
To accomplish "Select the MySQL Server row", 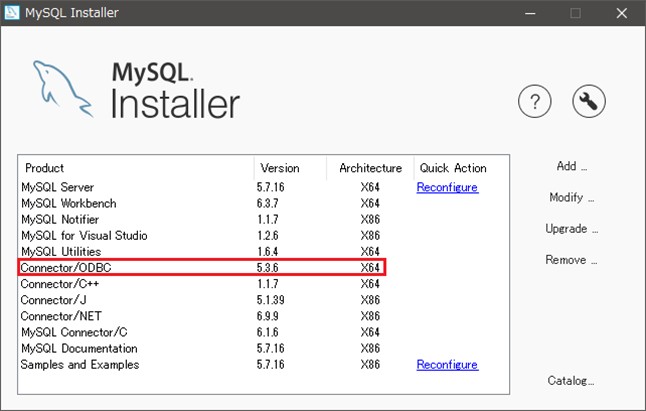I will pos(263,187).
